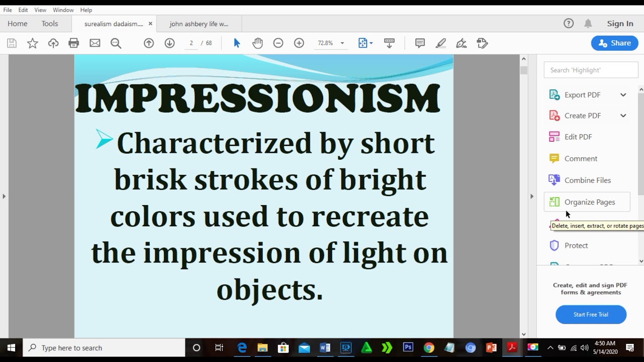Click the Start Free Trial button
The image size is (644, 362).
coord(591,315)
